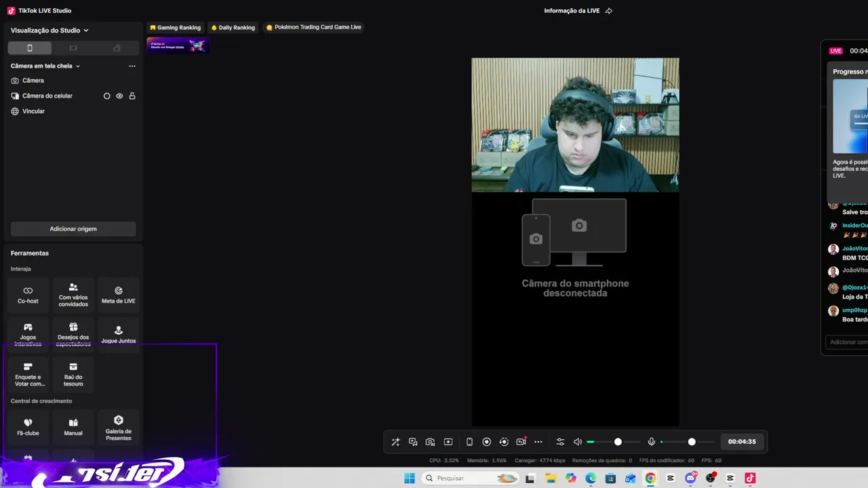Switch to landscape layout view
The height and width of the screenshot is (488, 868).
click(x=73, y=48)
